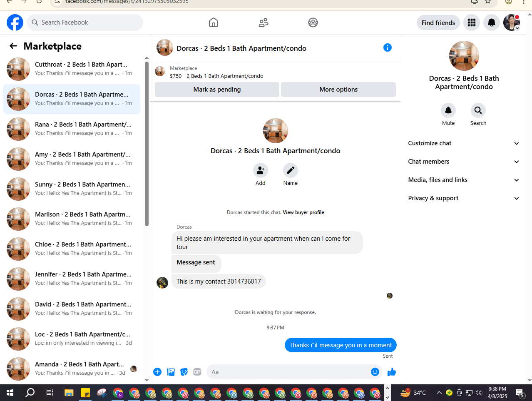Open more actions plus icon in composer
This screenshot has height=401, width=532.
(x=157, y=372)
